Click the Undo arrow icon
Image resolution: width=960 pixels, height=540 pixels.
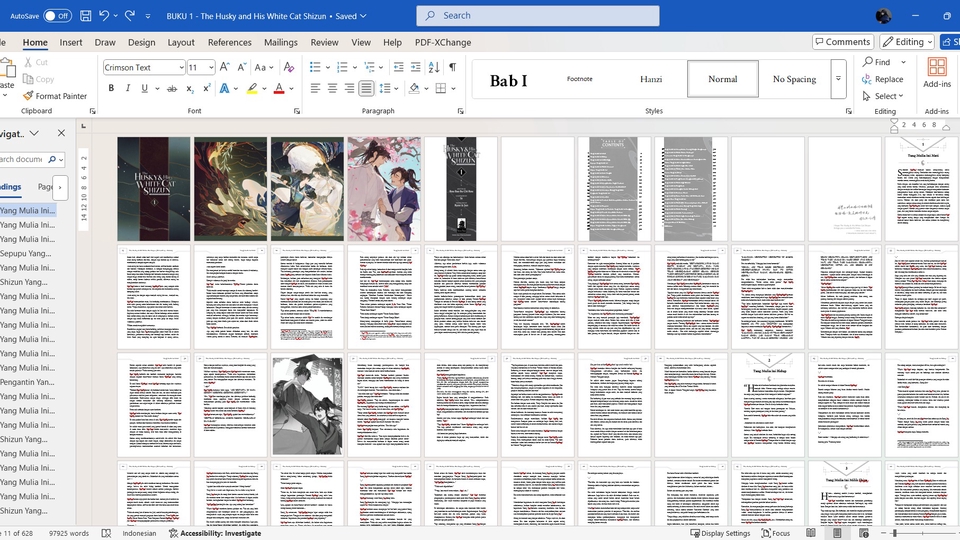(x=104, y=16)
